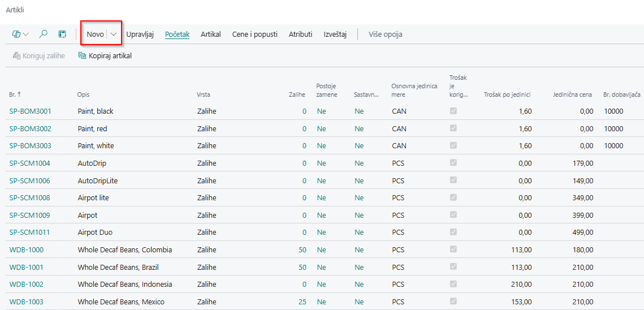Open item link SP-BOM3001

point(31,111)
